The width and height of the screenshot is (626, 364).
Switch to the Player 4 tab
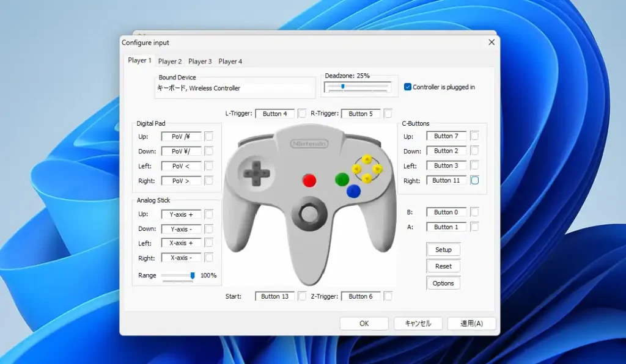pos(230,61)
